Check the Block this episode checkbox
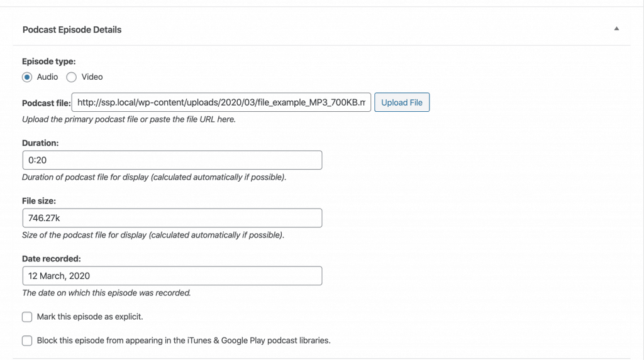The width and height of the screenshot is (644, 360). point(27,341)
